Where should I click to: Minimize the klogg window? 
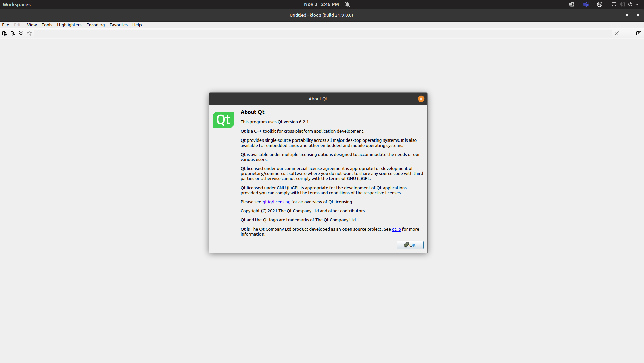(615, 15)
